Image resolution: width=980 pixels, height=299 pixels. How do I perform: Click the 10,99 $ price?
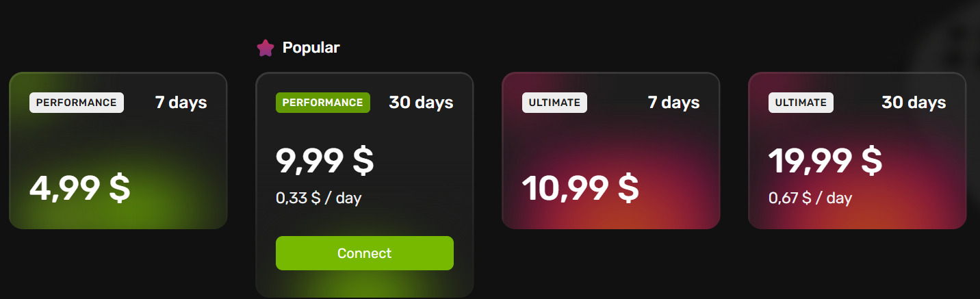click(x=580, y=188)
